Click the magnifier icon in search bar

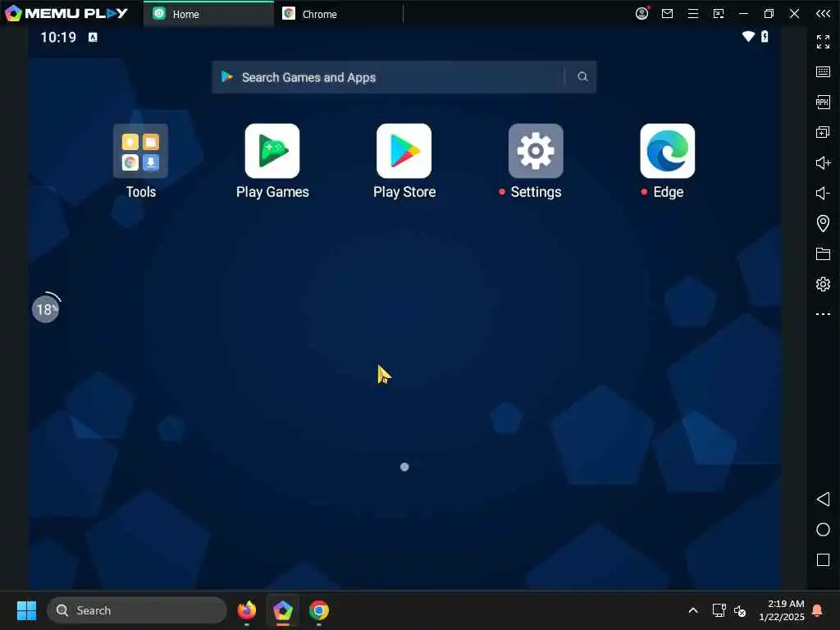(582, 77)
